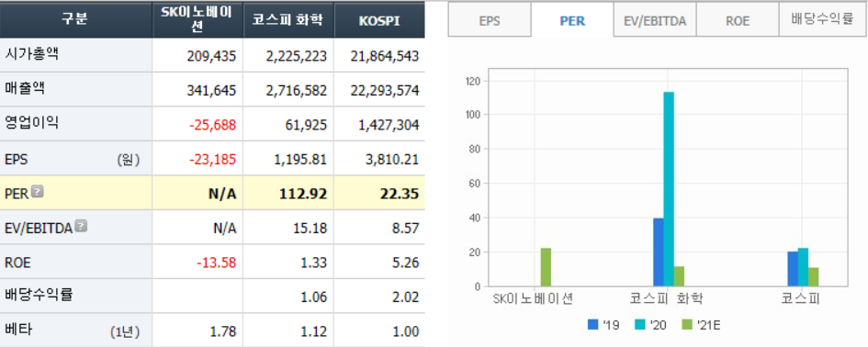
Task: Switch to the ROE chart tab
Action: coord(738,20)
